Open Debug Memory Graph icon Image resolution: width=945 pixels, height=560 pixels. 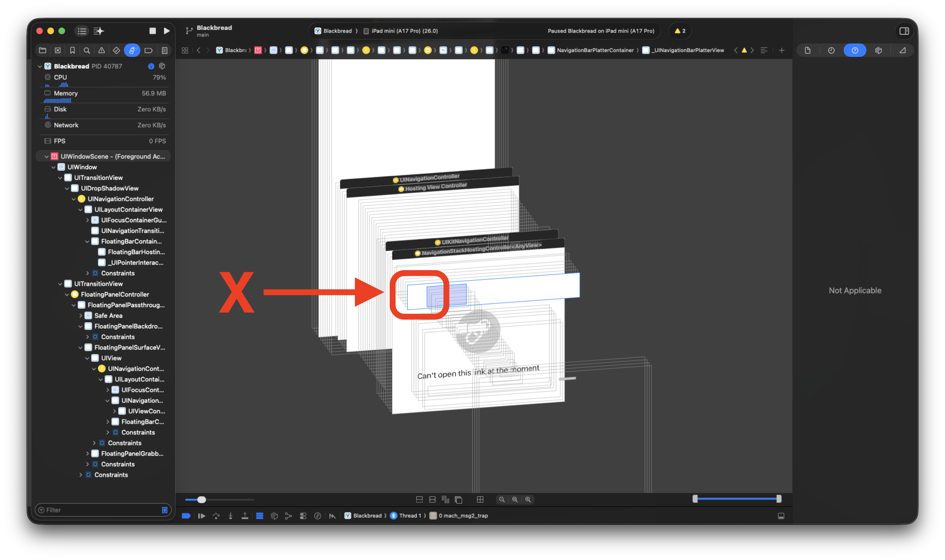coord(288,516)
